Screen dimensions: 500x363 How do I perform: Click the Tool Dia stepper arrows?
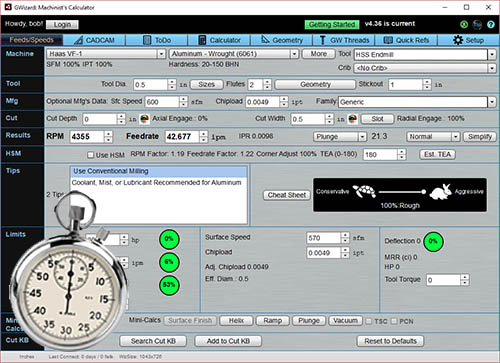[172, 84]
